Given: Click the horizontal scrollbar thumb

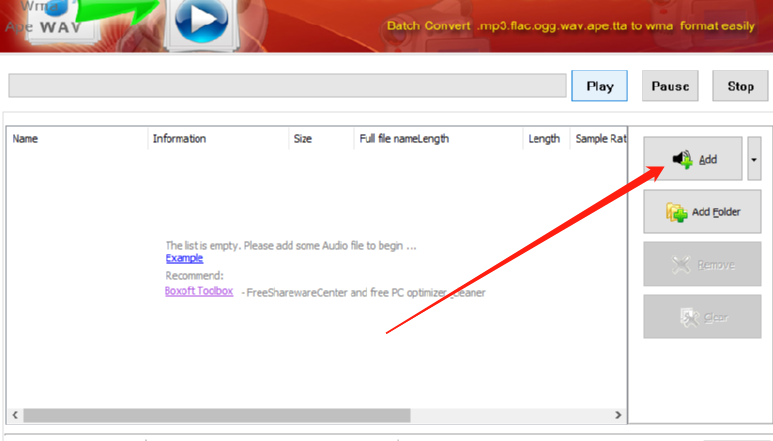Looking at the screenshot, I should click(x=217, y=415).
